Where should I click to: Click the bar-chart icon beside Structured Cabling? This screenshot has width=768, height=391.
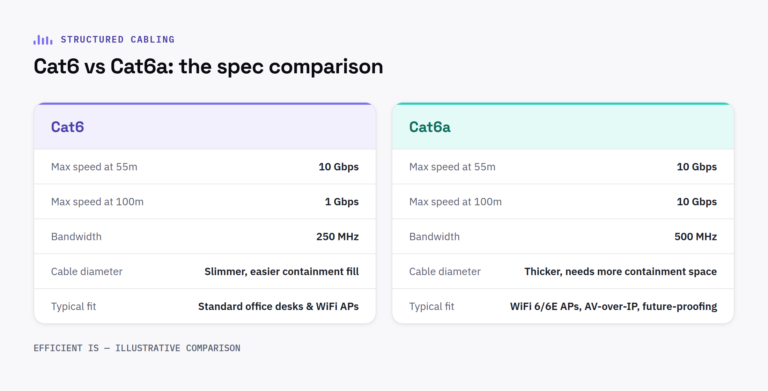(43, 40)
